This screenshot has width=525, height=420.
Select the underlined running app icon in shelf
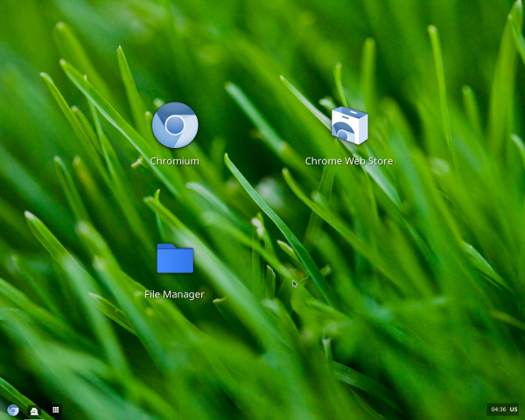[x=34, y=410]
